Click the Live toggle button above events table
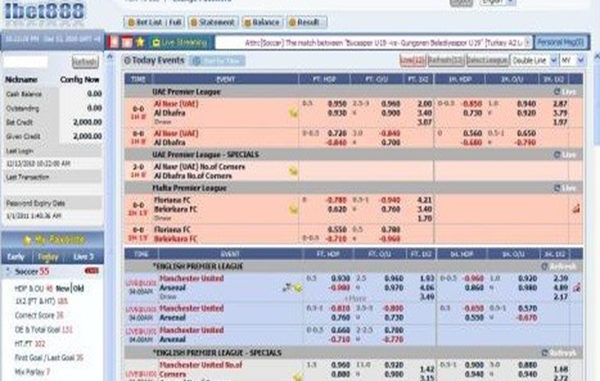 coord(412,60)
